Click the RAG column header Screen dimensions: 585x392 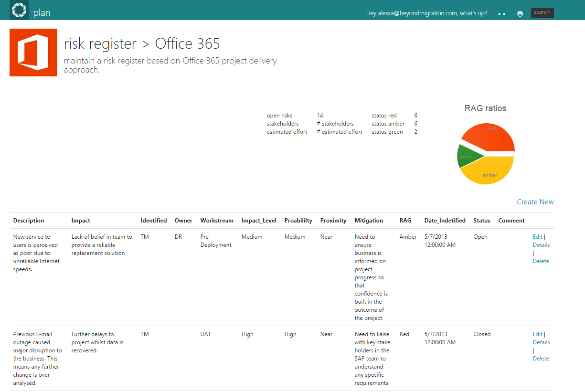point(405,221)
